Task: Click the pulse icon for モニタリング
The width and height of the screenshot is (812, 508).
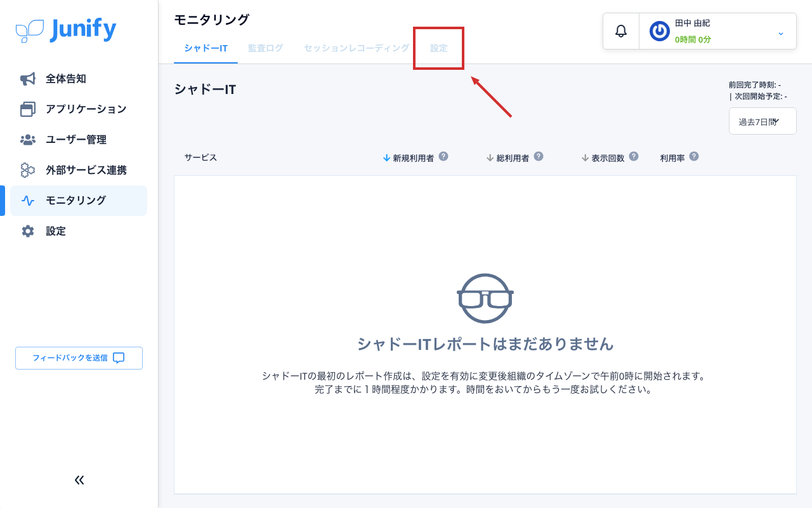Action: (x=28, y=201)
